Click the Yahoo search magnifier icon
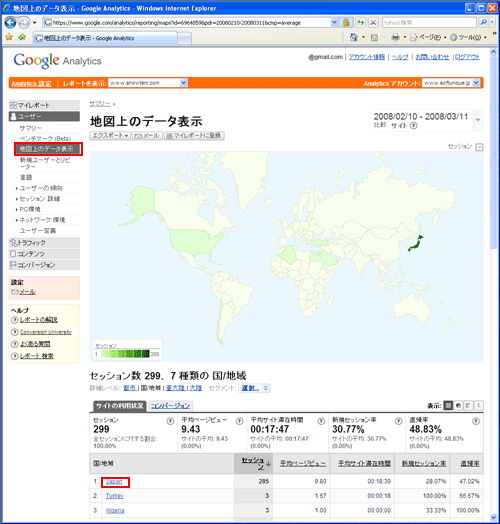The height and width of the screenshot is (524, 500). pos(483,22)
